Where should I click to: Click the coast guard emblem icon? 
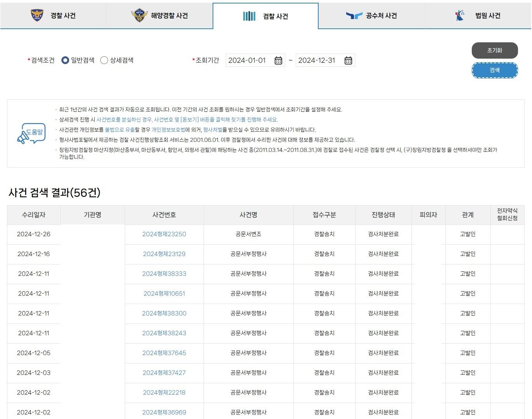tap(139, 16)
